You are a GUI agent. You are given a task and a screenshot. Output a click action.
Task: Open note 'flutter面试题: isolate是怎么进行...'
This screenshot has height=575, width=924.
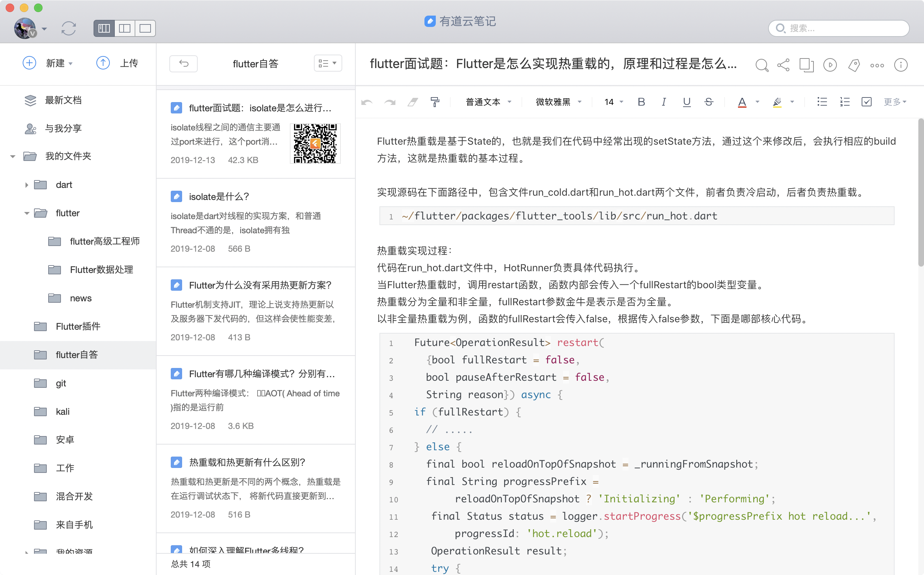[256, 134]
